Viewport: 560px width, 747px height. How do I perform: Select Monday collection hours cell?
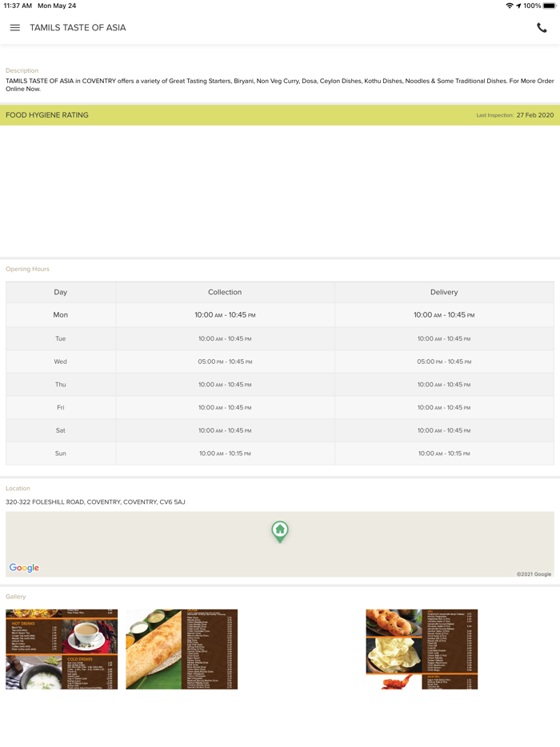pos(225,315)
